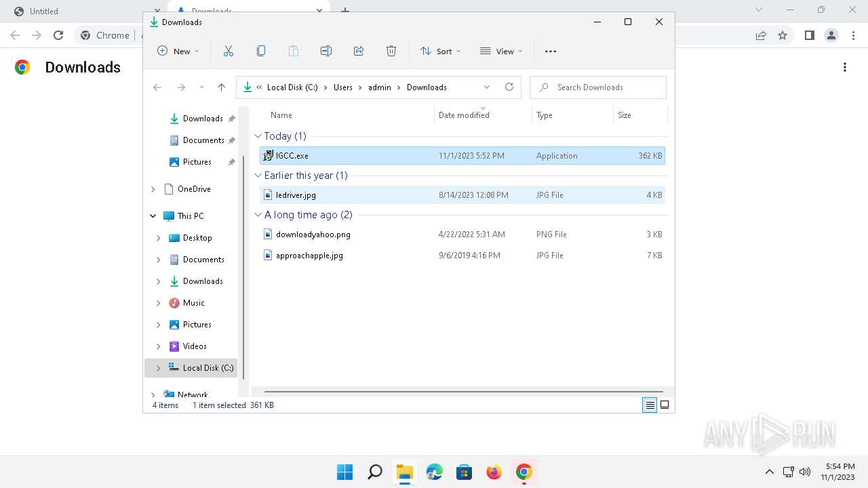Open the View dropdown menu
868x488 pixels.
(x=501, y=51)
